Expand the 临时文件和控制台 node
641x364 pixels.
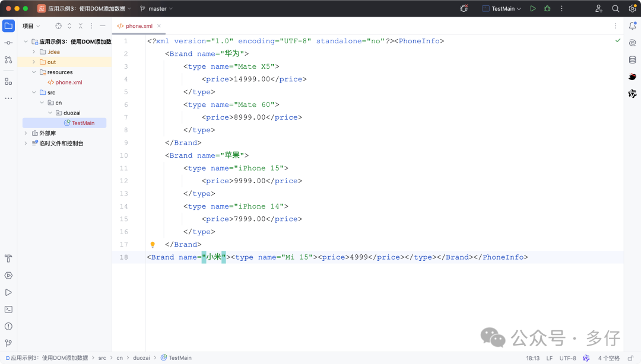tap(26, 143)
